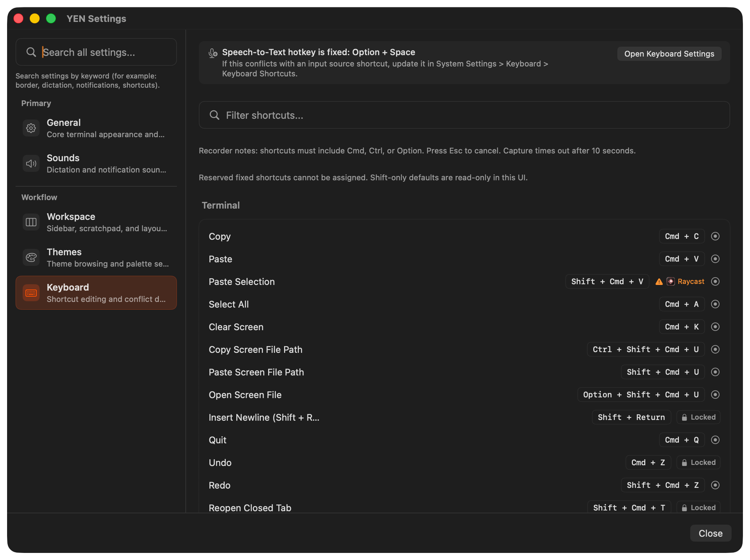Viewport: 750px width, 560px height.
Task: Switch to the Workspace settings section
Action: tap(96, 222)
